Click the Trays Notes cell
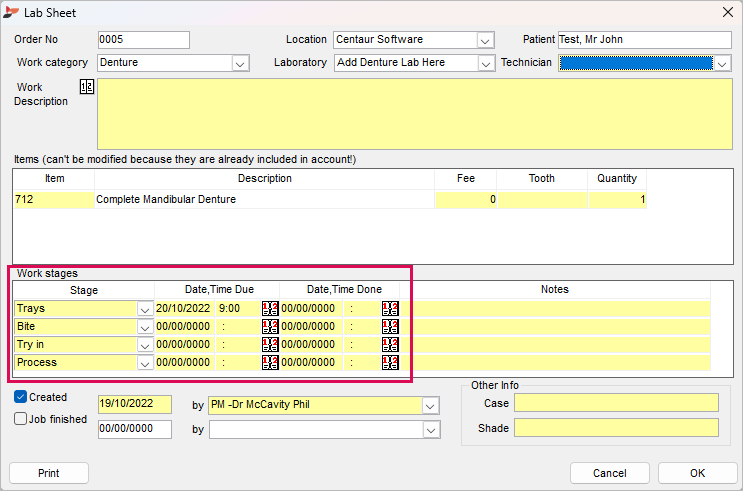The image size is (743, 491). (555, 309)
